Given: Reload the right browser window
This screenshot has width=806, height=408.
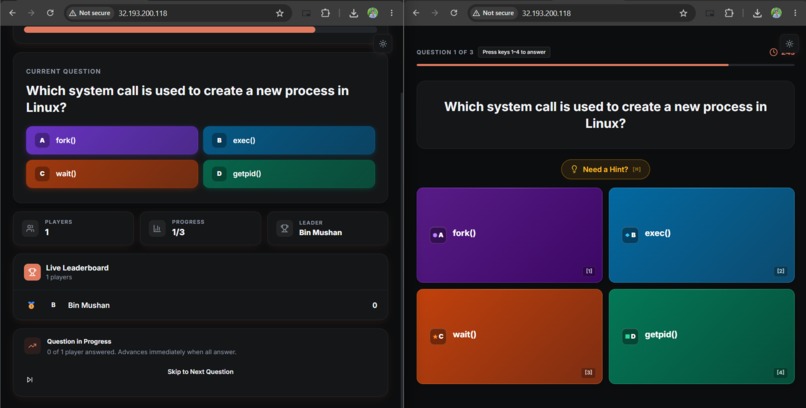Looking at the screenshot, I should click(453, 13).
